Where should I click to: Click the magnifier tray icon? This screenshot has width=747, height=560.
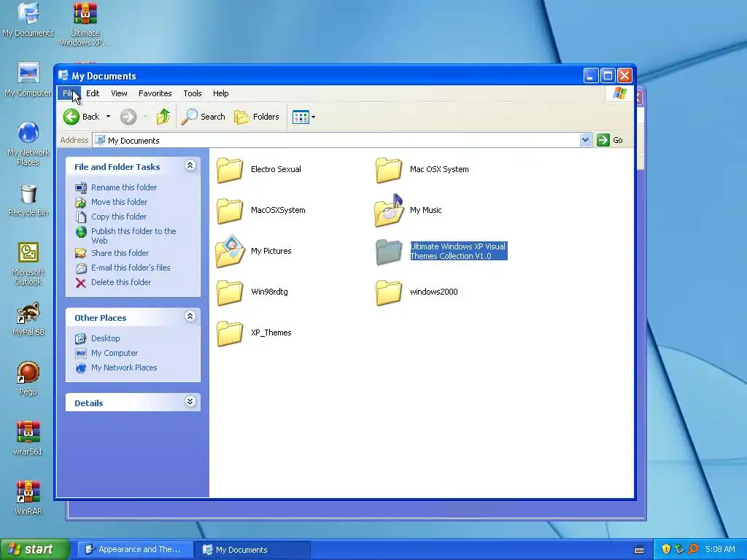(693, 550)
